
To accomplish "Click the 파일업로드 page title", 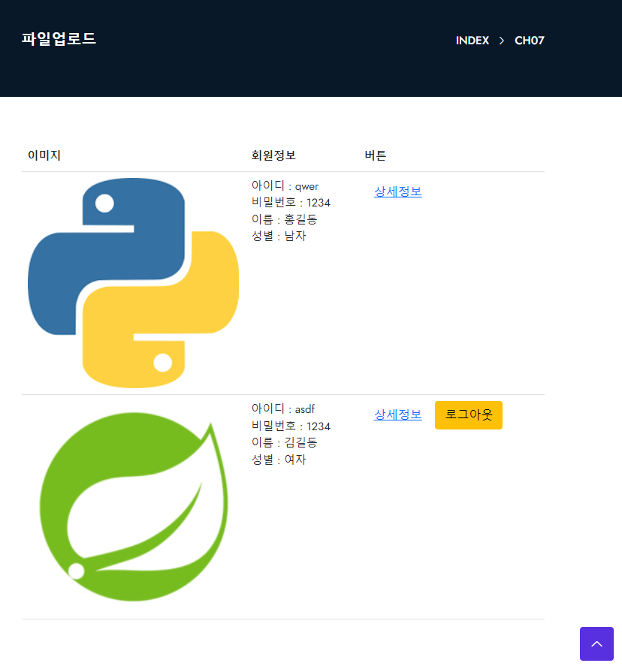I will (x=59, y=38).
